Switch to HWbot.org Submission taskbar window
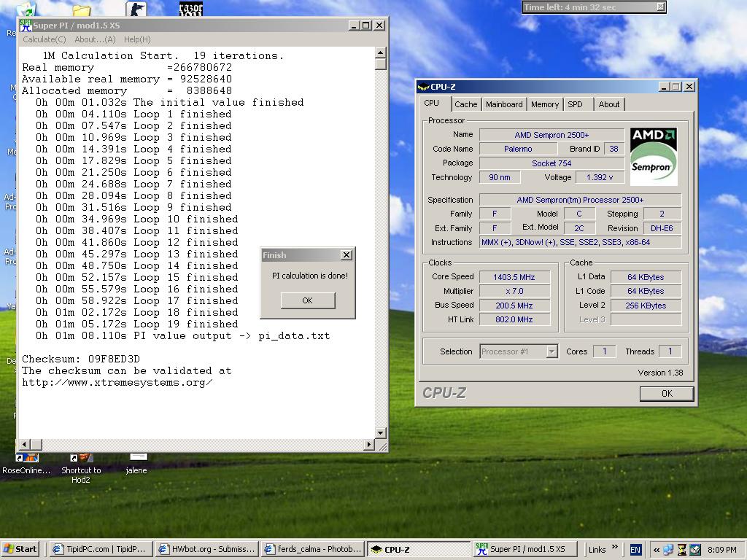The height and width of the screenshot is (560, 747). (207, 549)
